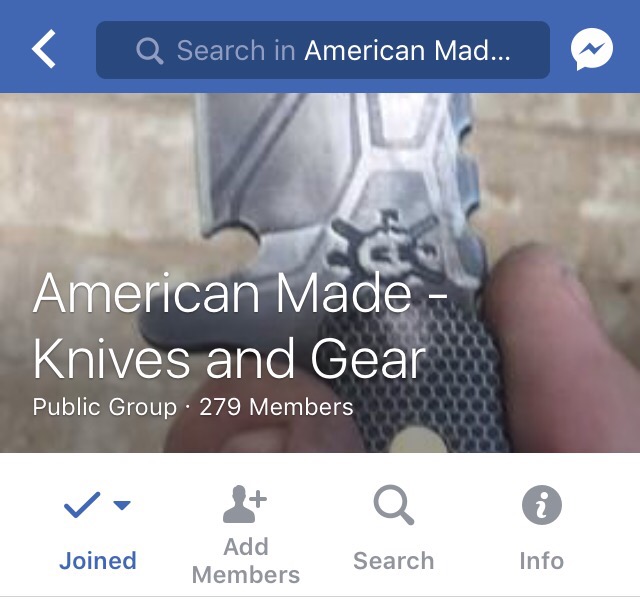The height and width of the screenshot is (607, 640).
Task: Click the blue Joined checkmark icon
Action: pos(82,505)
